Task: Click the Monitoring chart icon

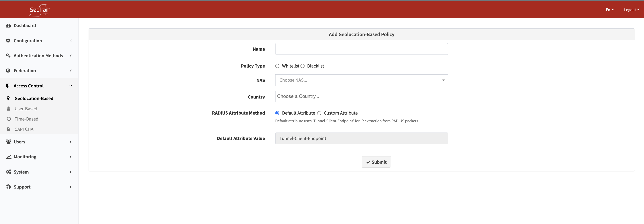Action: tap(9, 157)
